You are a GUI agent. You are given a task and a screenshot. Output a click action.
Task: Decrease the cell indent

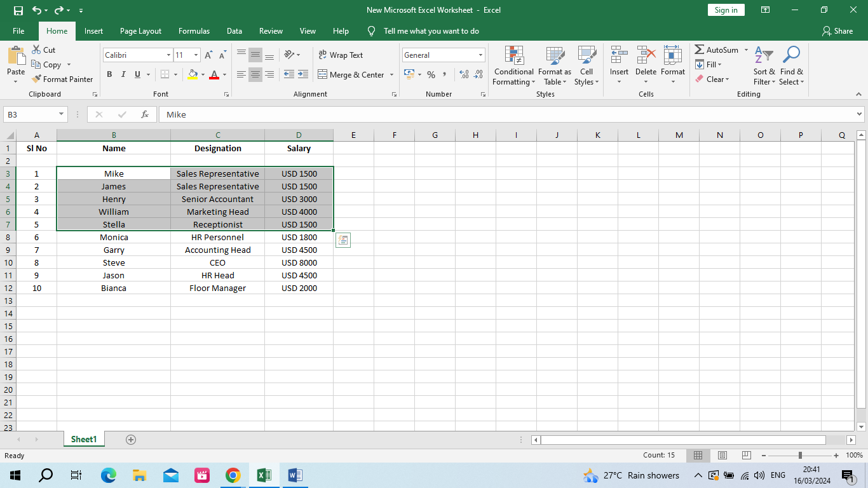pos(289,74)
